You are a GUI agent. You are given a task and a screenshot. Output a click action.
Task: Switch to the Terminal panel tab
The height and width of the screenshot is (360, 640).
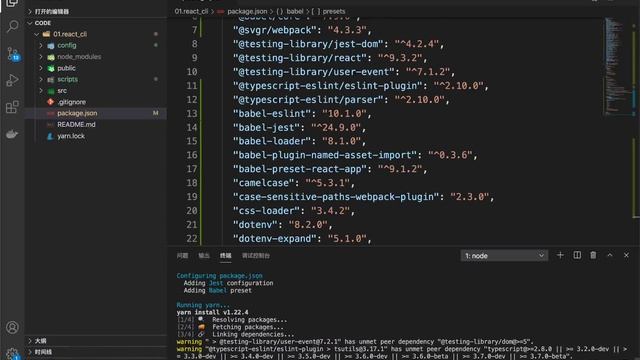(225, 256)
